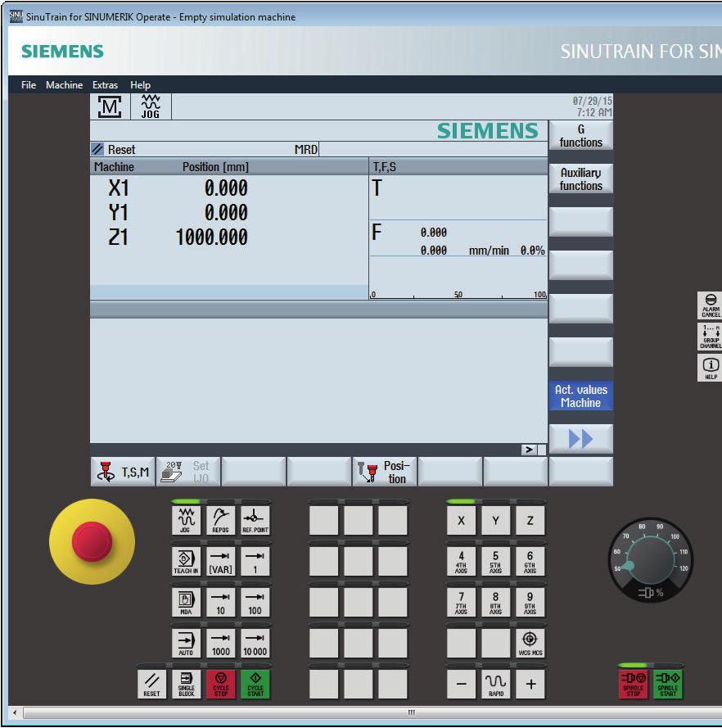Image resolution: width=722 pixels, height=728 pixels.
Task: Click the ALARM CANCEL key
Action: pos(710,305)
